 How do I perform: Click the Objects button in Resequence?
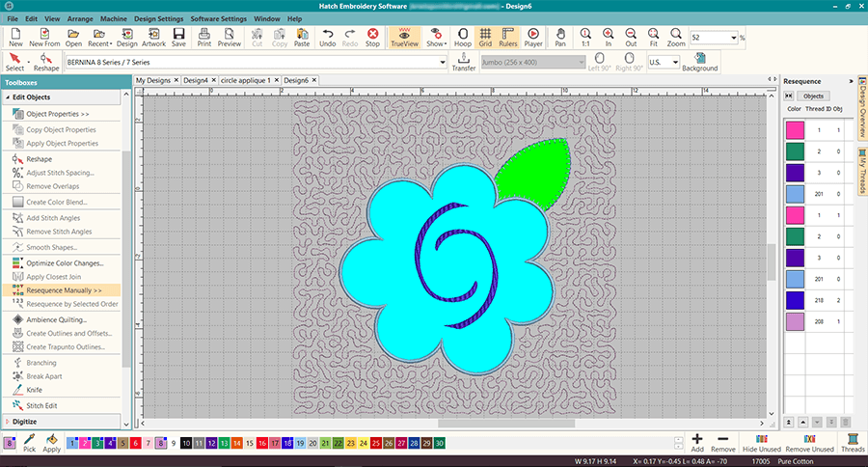tap(813, 96)
